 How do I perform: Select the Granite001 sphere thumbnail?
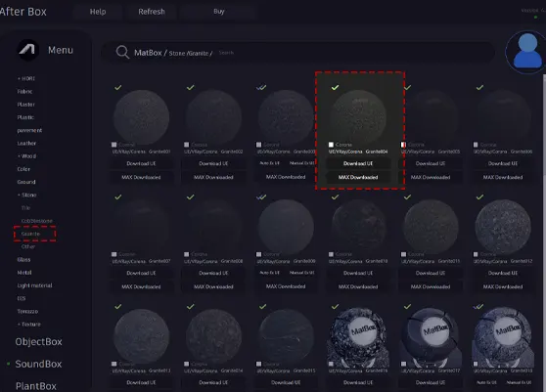[x=141, y=117]
